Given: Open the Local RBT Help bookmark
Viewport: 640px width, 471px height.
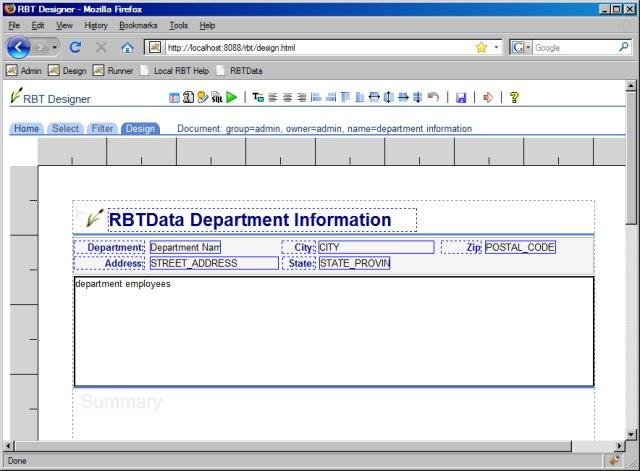Looking at the screenshot, I should coord(175,71).
